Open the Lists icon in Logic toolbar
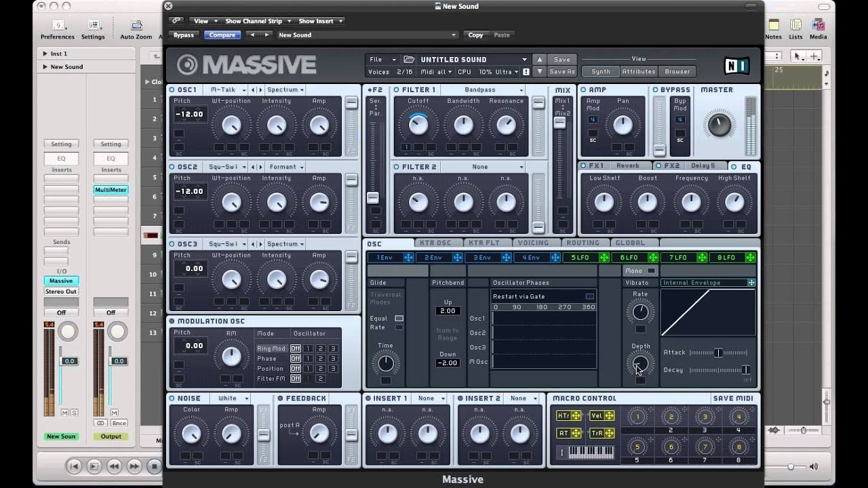The height and width of the screenshot is (488, 868). click(795, 25)
